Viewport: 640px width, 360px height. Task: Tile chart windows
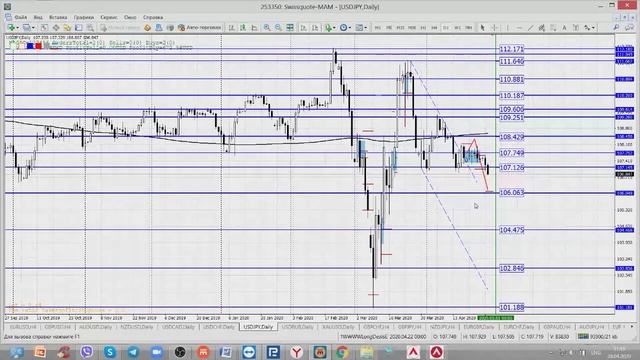[x=290, y=28]
